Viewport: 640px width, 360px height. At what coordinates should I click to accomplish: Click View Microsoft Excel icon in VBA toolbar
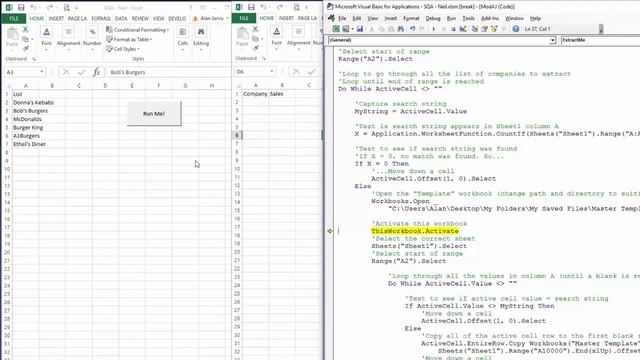coord(336,29)
